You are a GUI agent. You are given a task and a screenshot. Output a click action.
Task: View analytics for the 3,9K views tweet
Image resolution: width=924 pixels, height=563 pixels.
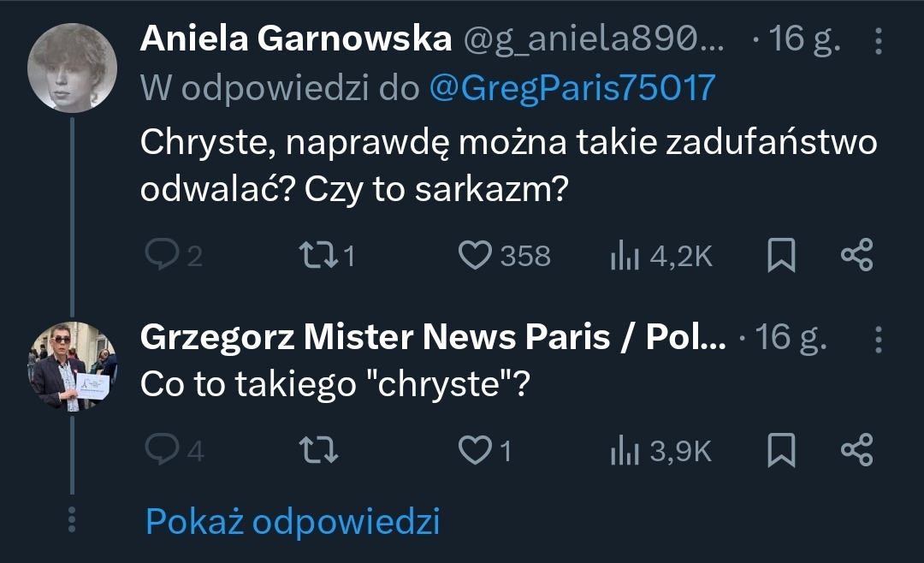coord(626,451)
